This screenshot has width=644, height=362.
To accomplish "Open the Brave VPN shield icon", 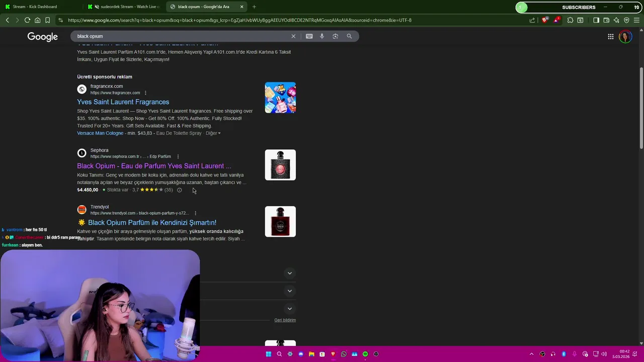I will (626, 20).
